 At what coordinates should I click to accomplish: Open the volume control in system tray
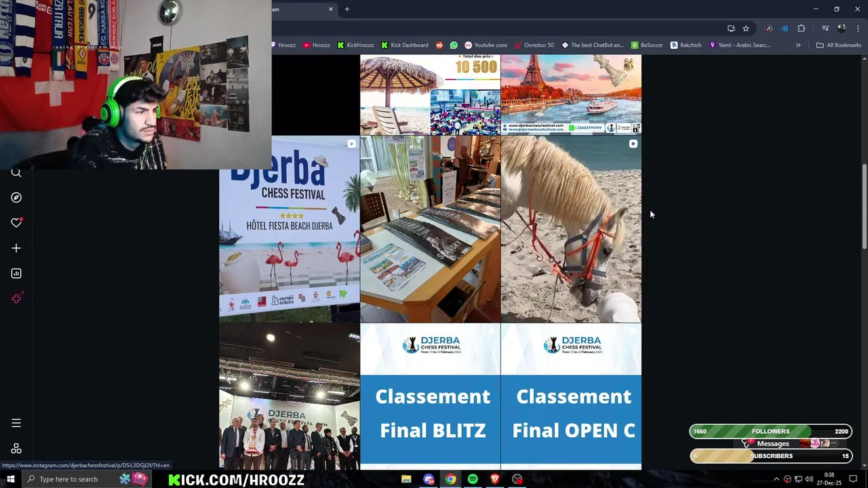809,479
